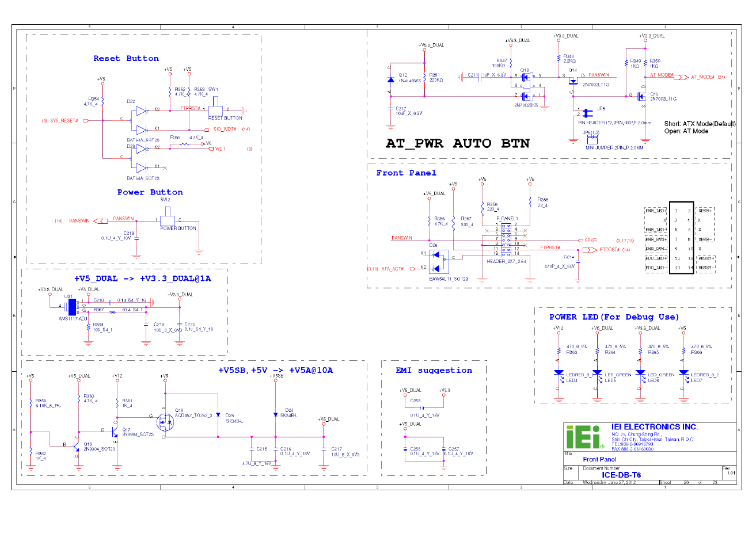The image size is (756, 534).
Task: Click the 'MINI JUMPER,2PIN,P:2.0MM' label
Action: click(x=615, y=148)
